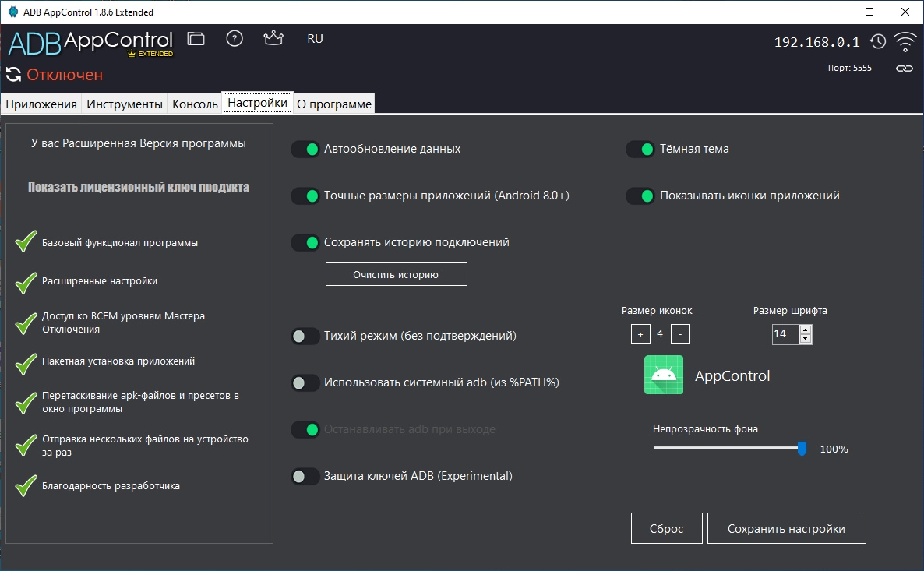The width and height of the screenshot is (924, 571).
Task: Open the folder icon in header
Action: (196, 39)
